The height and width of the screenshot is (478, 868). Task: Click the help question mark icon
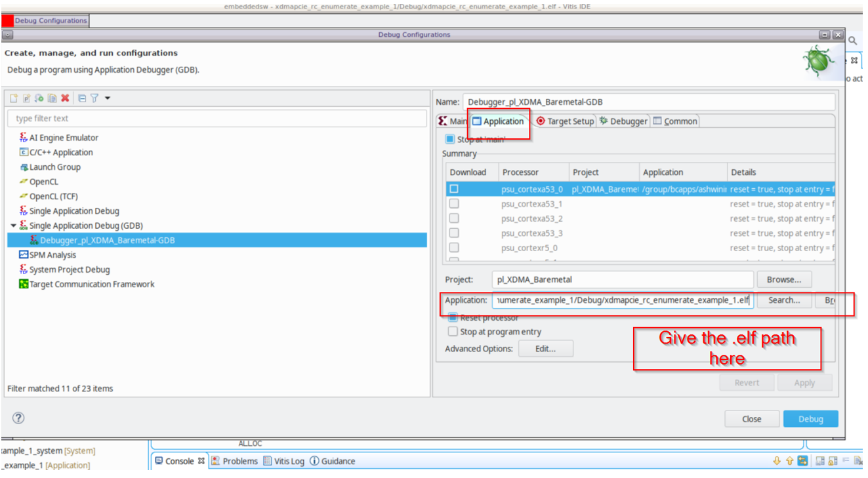[x=18, y=418]
